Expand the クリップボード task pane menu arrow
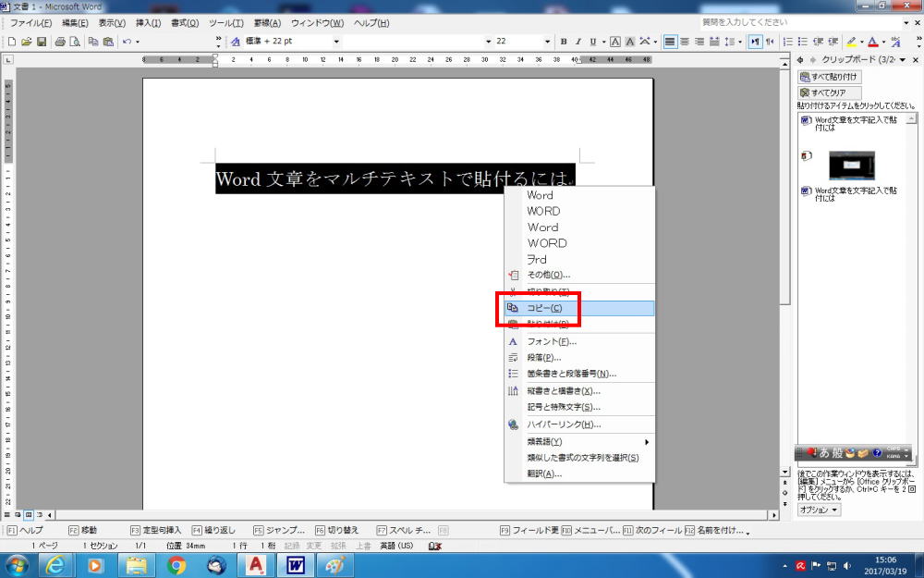 [x=902, y=60]
